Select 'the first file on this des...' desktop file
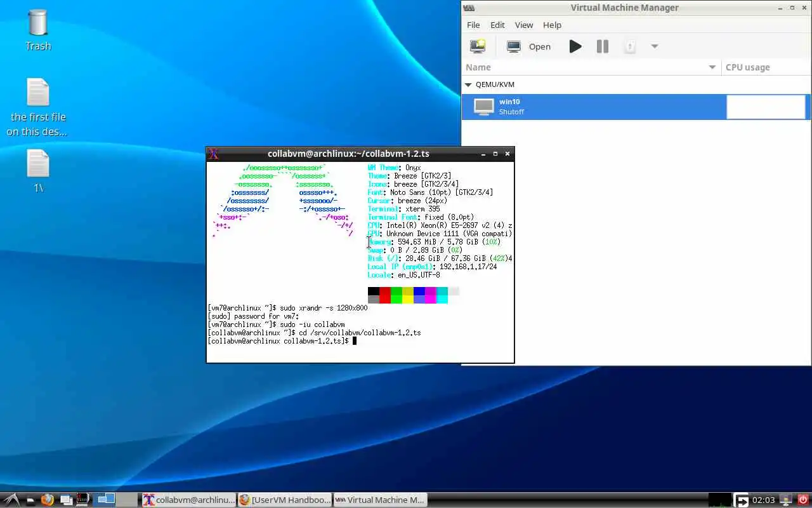 pos(37,107)
